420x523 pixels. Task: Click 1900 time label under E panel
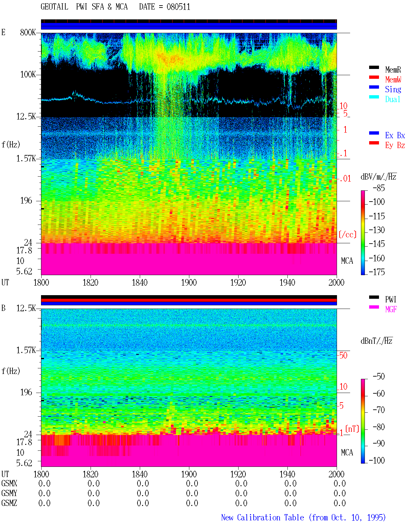coord(189,282)
